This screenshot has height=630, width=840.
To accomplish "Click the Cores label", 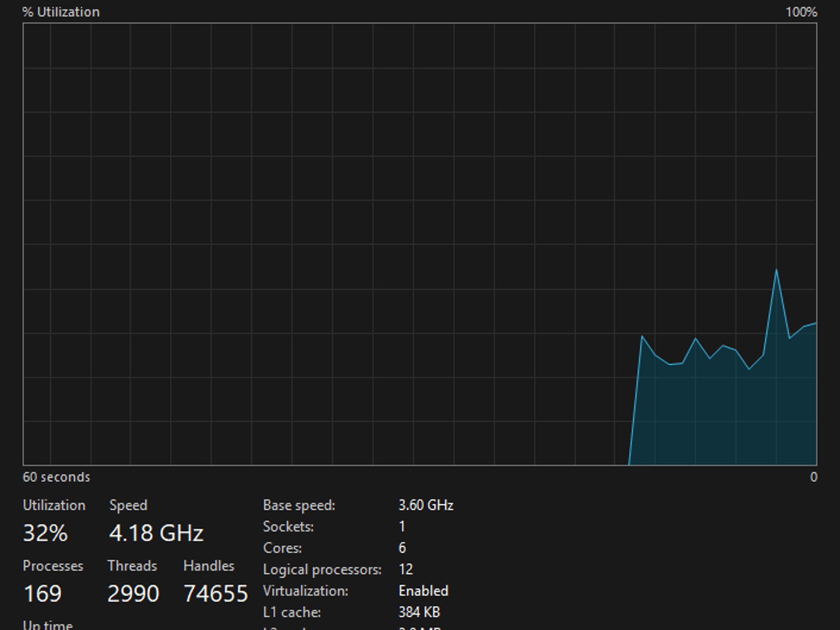I will click(283, 548).
